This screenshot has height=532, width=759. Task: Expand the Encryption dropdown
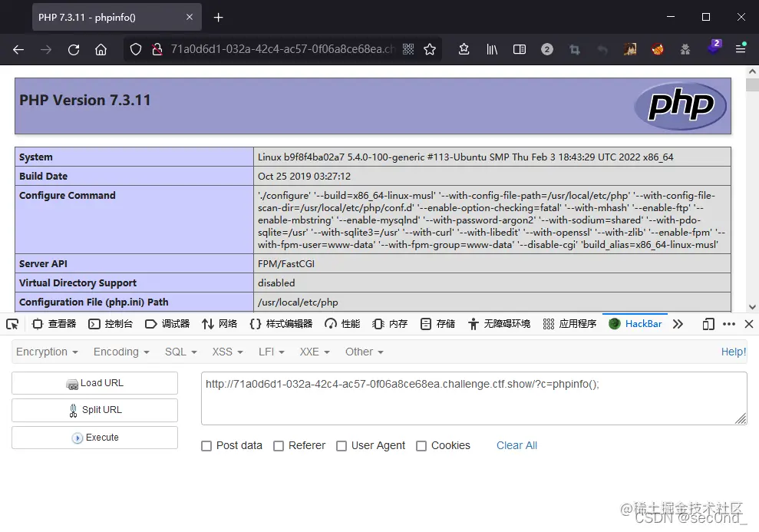[47, 352]
